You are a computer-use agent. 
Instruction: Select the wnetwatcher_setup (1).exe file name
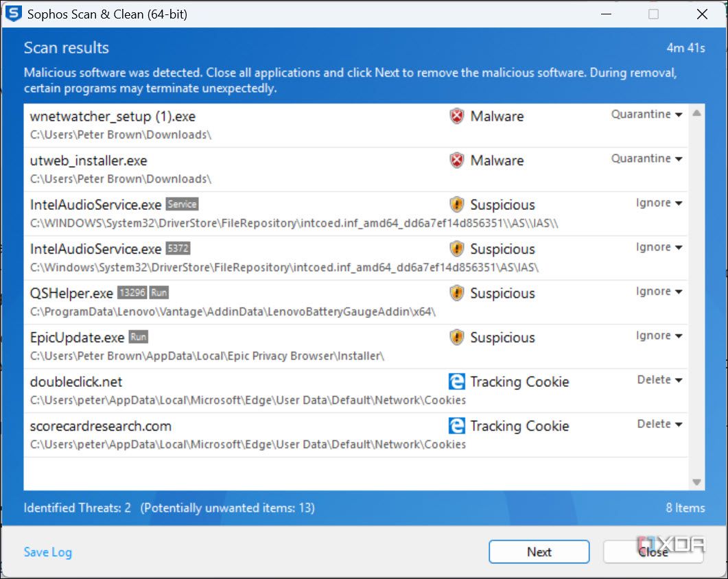pyautogui.click(x=113, y=116)
